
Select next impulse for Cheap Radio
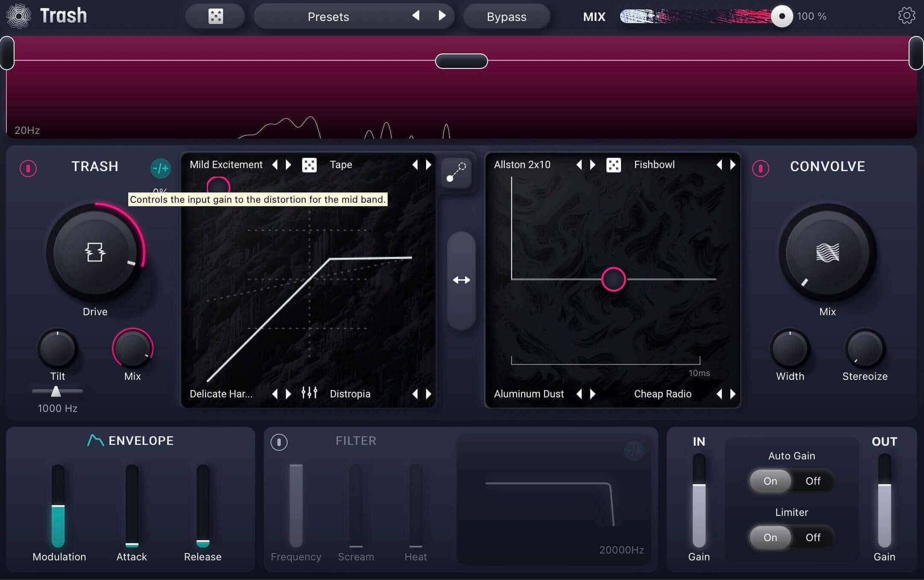(x=733, y=394)
